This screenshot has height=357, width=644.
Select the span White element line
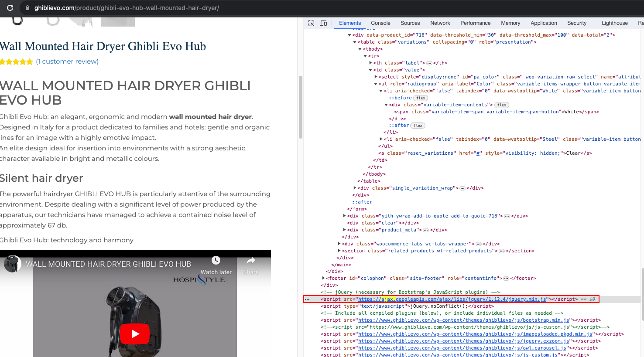(x=497, y=112)
